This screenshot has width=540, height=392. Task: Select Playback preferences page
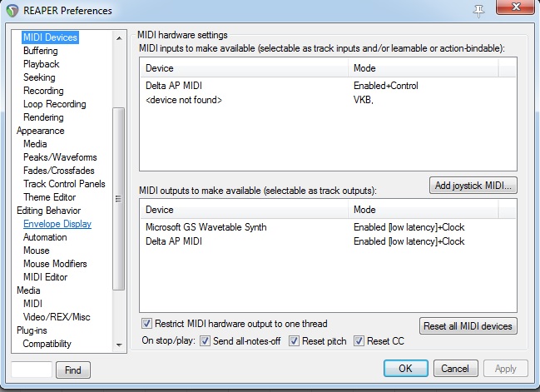(42, 64)
